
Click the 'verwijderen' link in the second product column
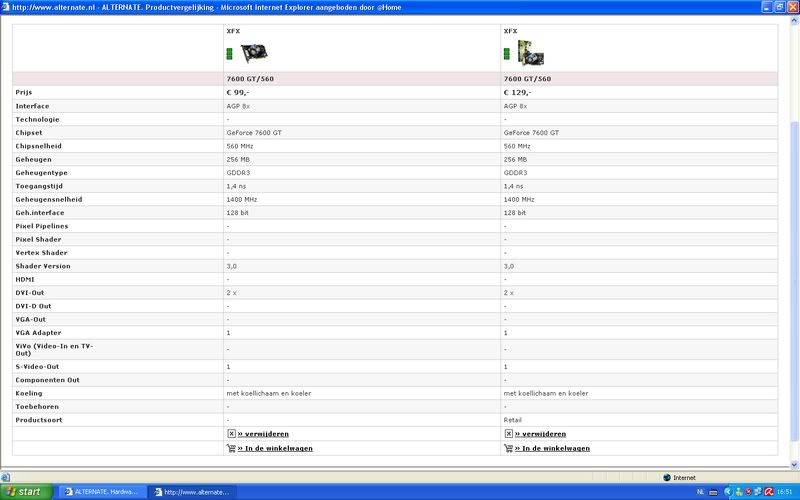pyautogui.click(x=540, y=434)
